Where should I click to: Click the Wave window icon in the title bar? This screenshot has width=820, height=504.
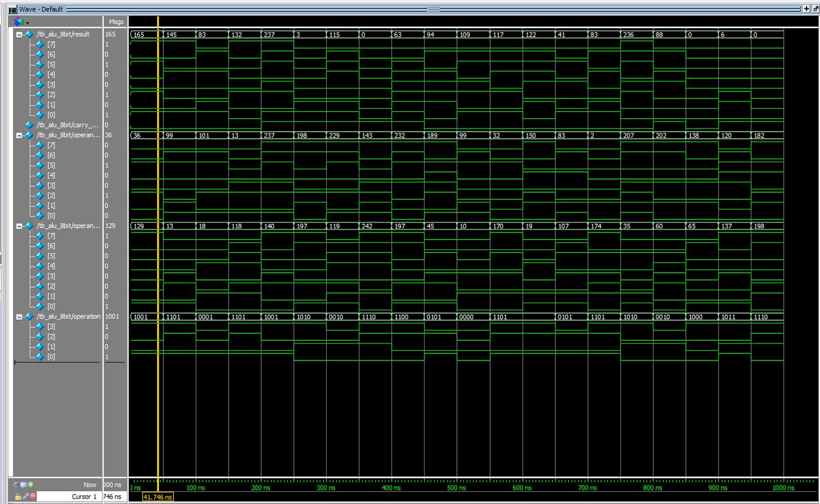click(x=13, y=9)
